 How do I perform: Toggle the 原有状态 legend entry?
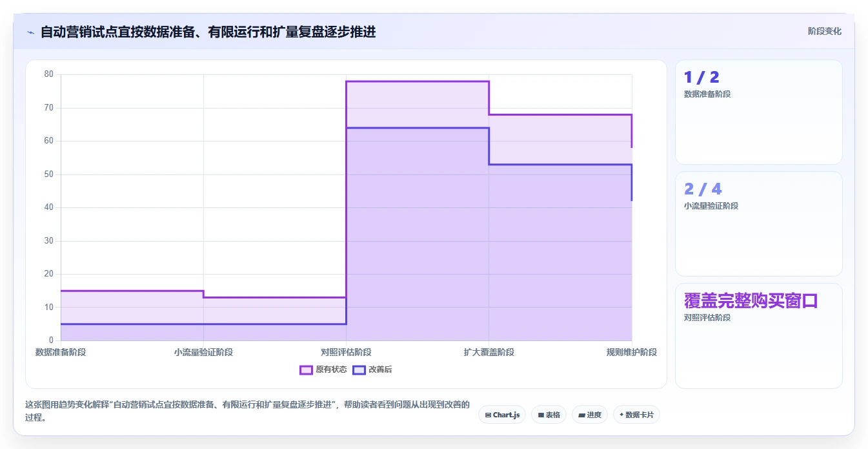point(323,370)
